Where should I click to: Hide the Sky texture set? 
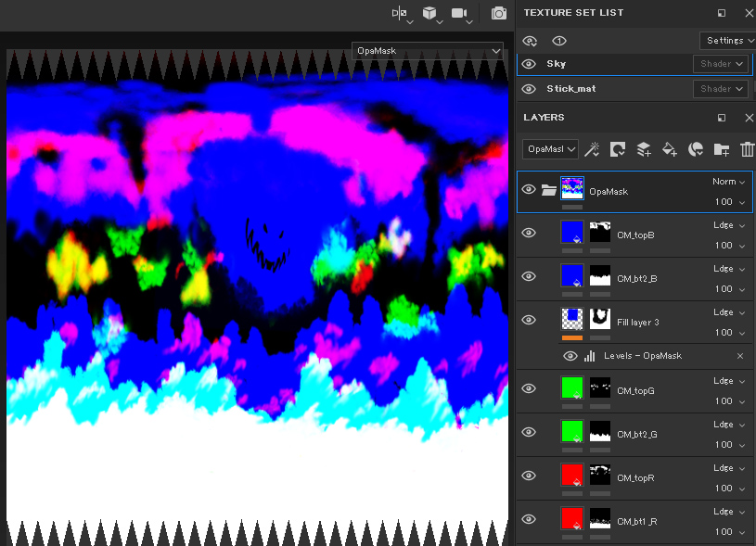[x=529, y=64]
